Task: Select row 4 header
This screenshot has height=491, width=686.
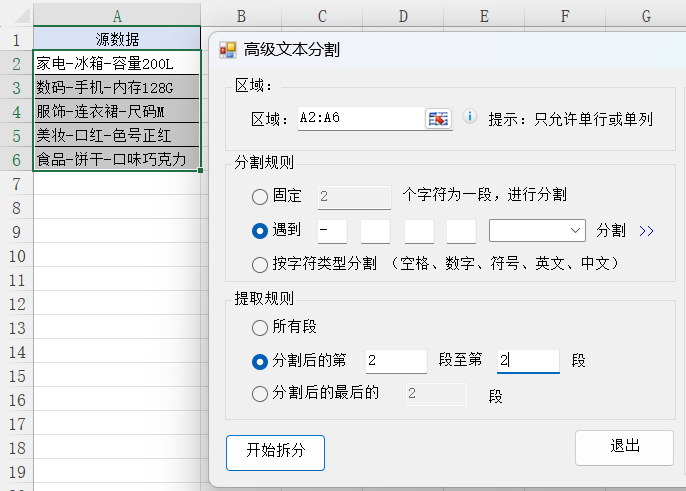Action: click(x=16, y=112)
